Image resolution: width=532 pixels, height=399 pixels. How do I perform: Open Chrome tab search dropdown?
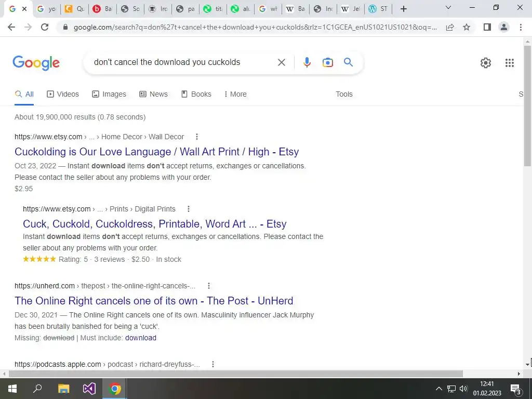(448, 8)
